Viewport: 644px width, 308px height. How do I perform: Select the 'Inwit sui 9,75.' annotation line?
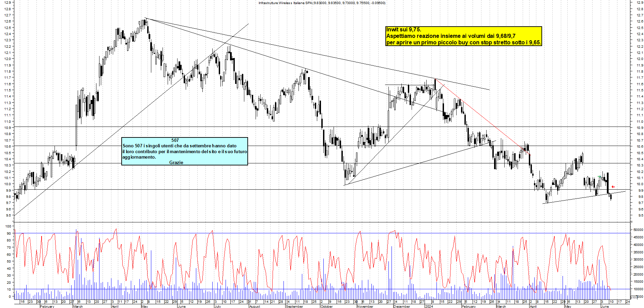[x=403, y=30]
